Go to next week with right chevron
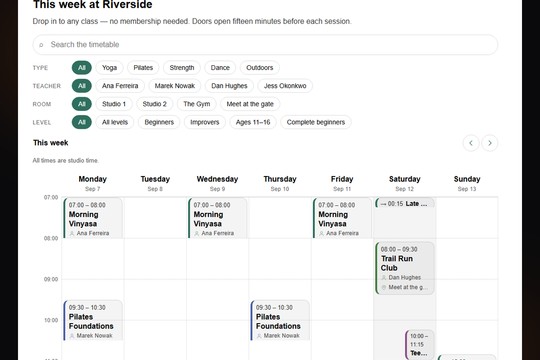540x360 pixels. pyautogui.click(x=490, y=143)
